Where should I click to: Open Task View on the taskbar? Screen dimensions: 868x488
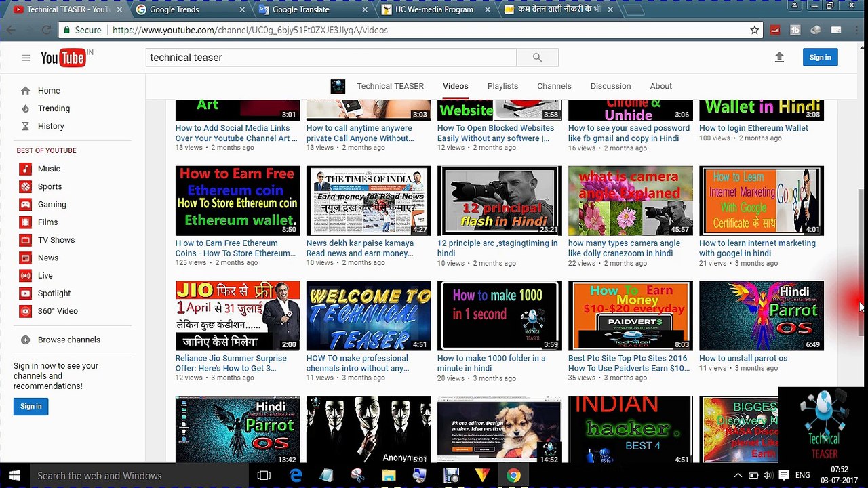tap(264, 476)
